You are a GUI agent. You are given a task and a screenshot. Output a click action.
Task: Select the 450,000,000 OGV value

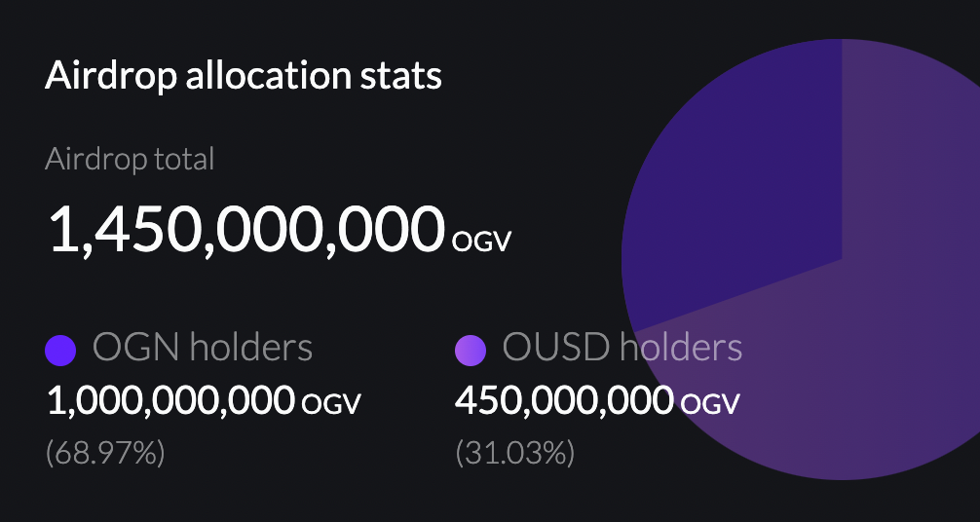(597, 400)
